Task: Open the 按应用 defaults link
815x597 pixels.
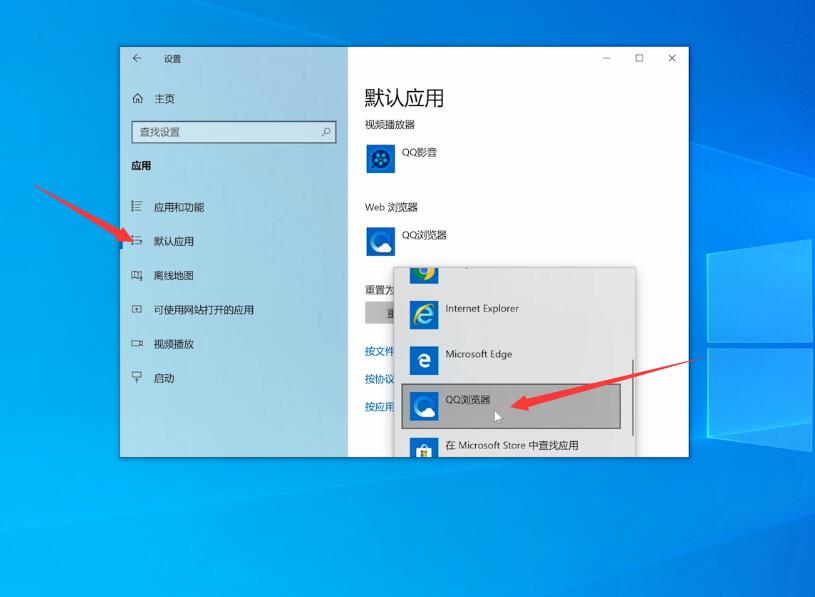Action: [379, 406]
